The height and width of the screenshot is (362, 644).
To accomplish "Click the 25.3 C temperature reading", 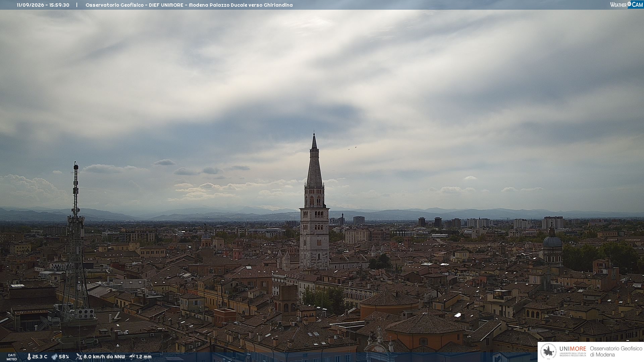I will point(40,357).
